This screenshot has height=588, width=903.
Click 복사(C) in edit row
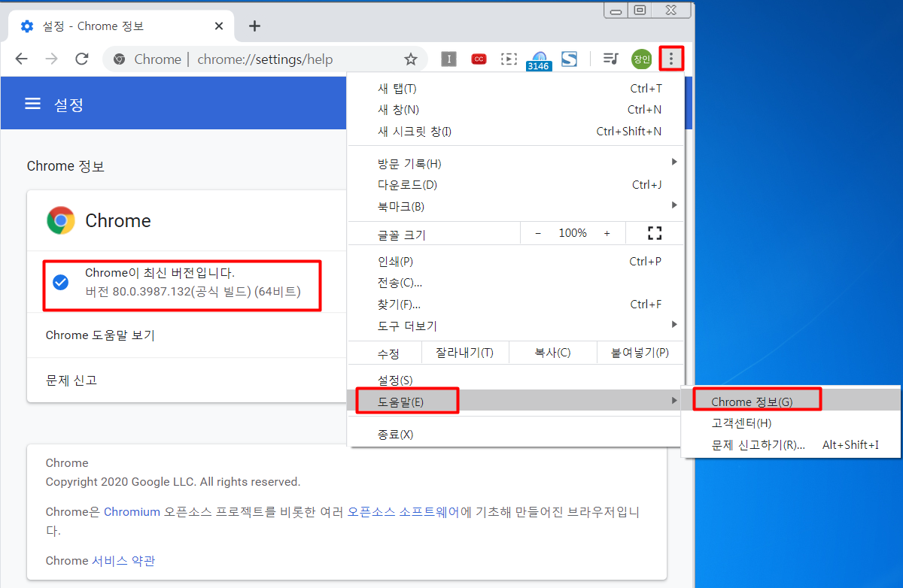(x=552, y=353)
